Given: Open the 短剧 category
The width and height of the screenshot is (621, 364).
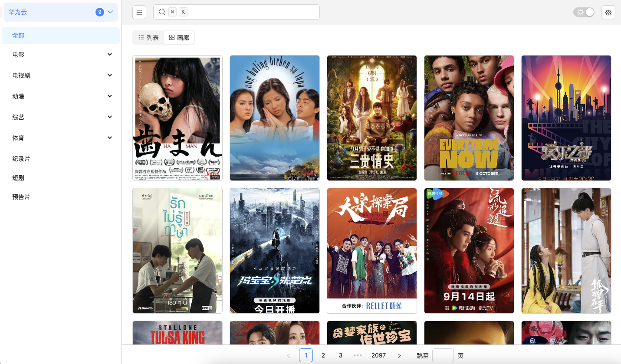Looking at the screenshot, I should (61, 178).
